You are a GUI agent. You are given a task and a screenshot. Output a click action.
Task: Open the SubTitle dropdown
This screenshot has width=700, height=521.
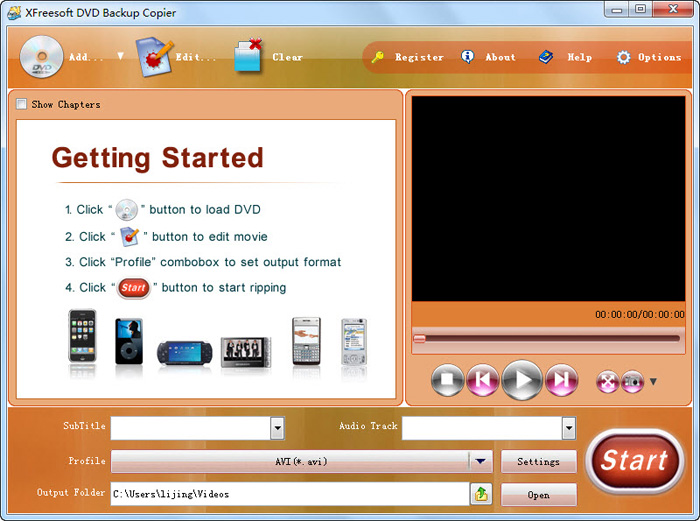pos(278,428)
